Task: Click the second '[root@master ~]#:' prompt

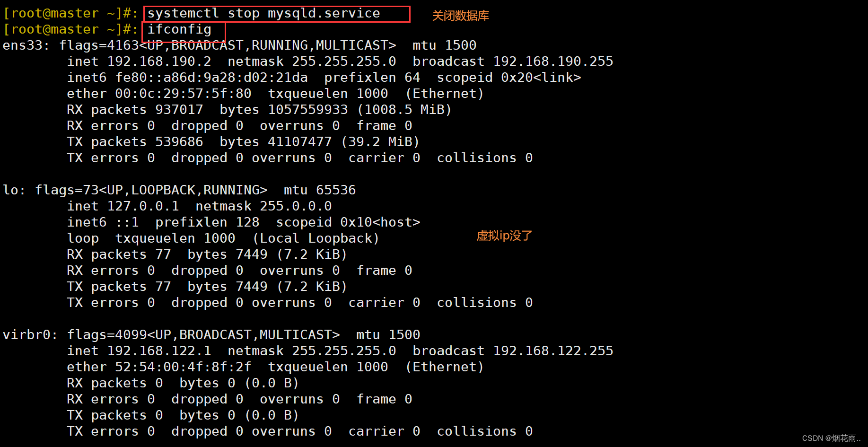Action: [70, 30]
